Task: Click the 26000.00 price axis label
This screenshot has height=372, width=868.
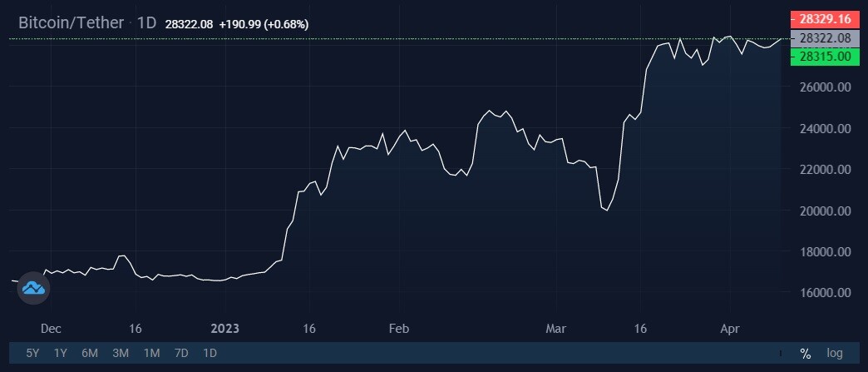Action: (x=825, y=87)
